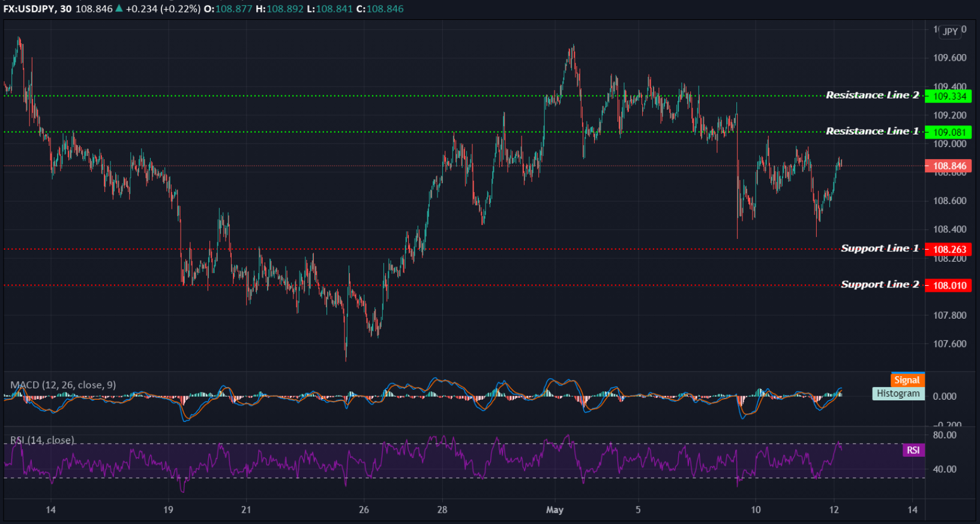The width and height of the screenshot is (980, 524).
Task: Click the 107.800 price axis label
Action: [950, 315]
